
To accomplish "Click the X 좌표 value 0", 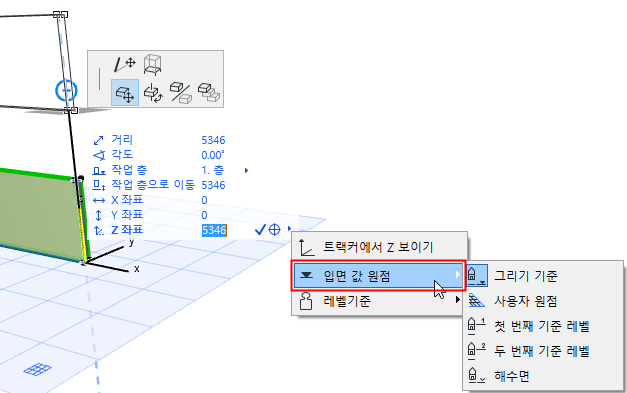I will coord(204,200).
